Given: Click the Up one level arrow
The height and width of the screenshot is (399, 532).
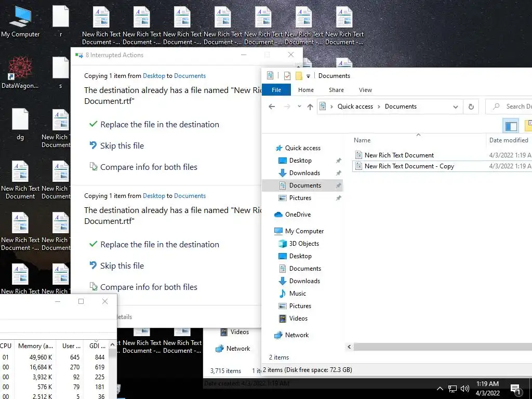Looking at the screenshot, I should coord(310,107).
